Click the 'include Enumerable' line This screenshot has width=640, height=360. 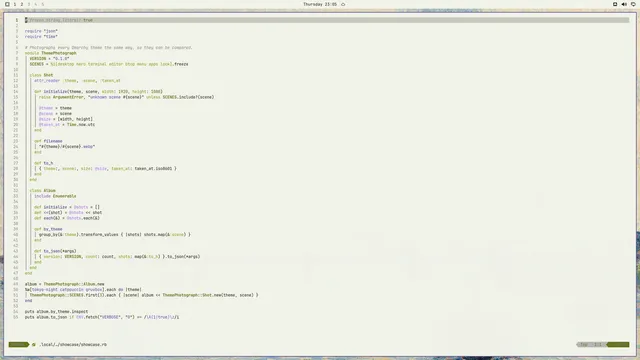point(55,196)
